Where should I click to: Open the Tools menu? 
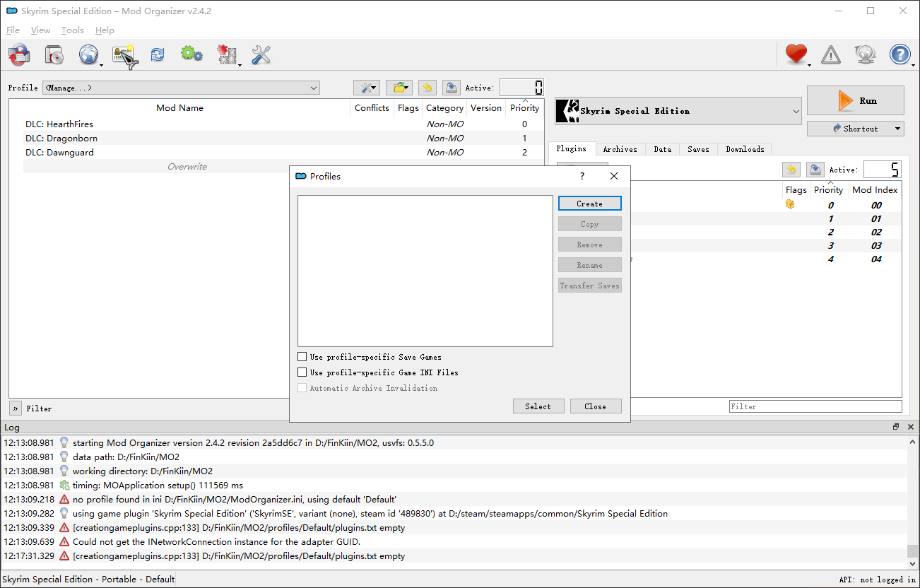[x=72, y=30]
